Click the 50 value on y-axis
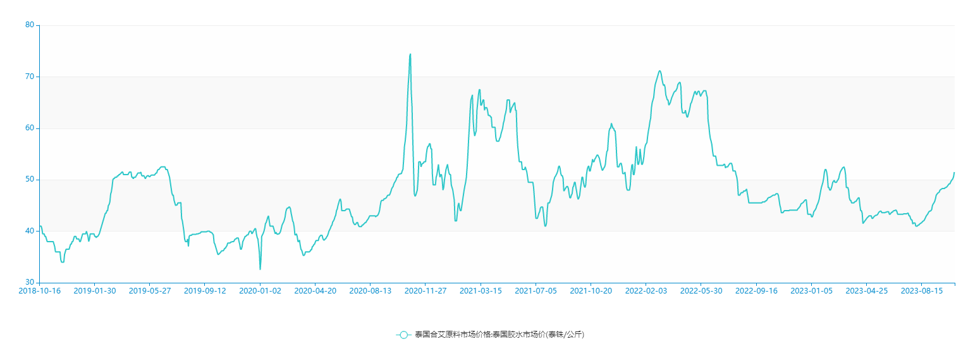The height and width of the screenshot is (346, 980). [29, 180]
